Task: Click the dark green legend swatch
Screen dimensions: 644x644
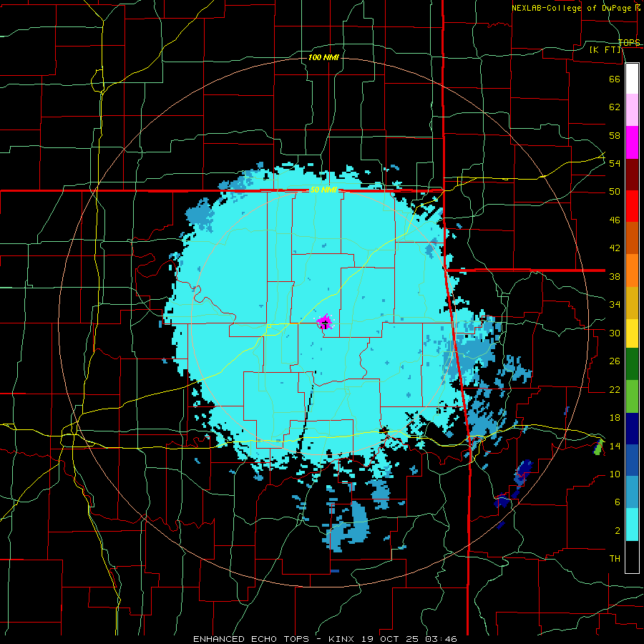Action: pos(632,364)
